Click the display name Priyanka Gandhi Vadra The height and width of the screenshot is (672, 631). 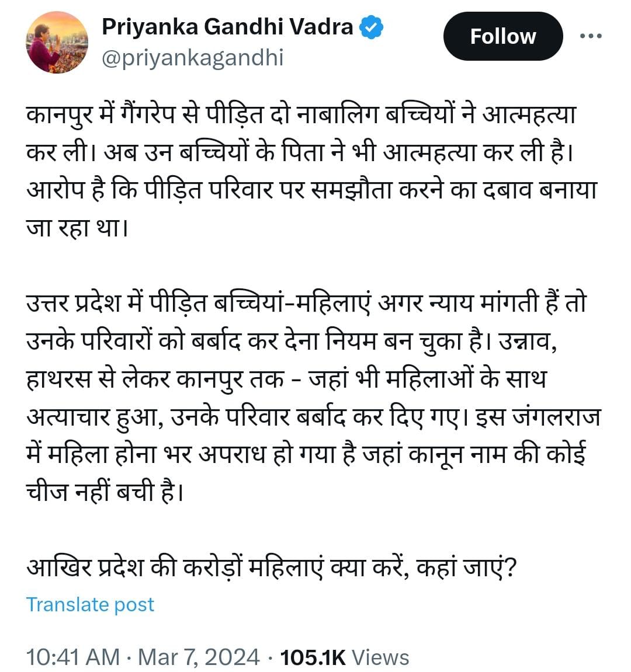(x=227, y=27)
